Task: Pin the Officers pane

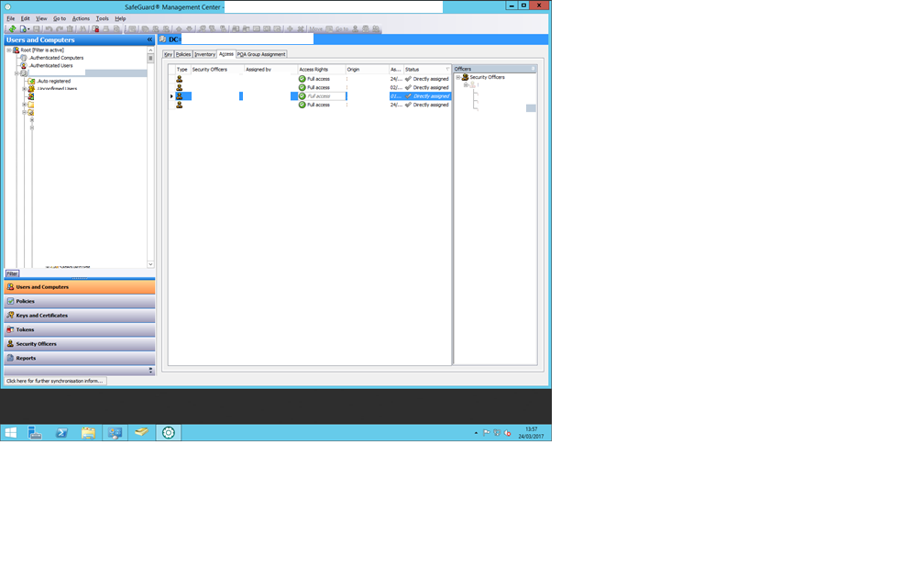Action: 533,69
